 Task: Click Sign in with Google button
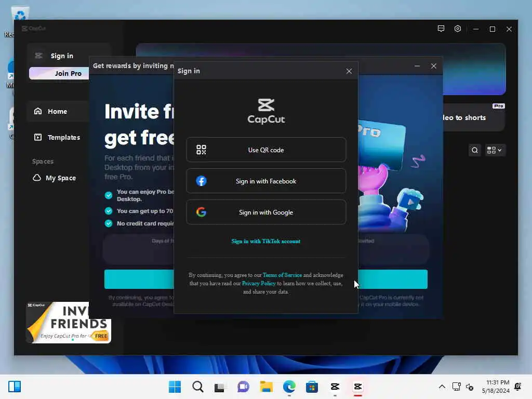(266, 212)
